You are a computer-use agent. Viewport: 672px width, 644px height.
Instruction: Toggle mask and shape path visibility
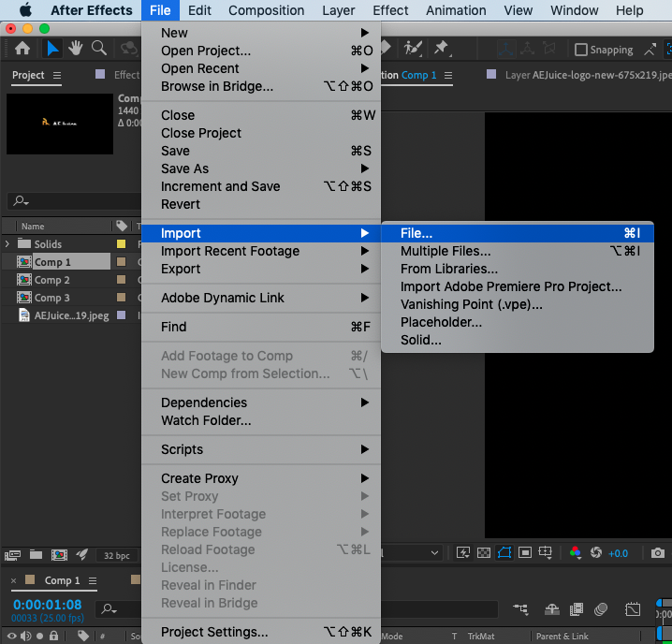point(504,552)
